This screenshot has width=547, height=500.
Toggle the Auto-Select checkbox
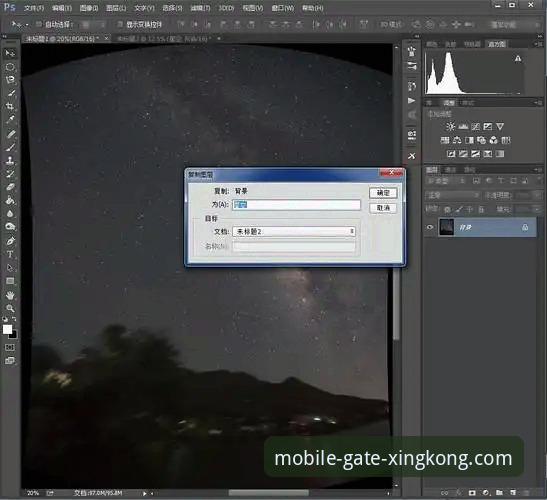pyautogui.click(x=38, y=24)
